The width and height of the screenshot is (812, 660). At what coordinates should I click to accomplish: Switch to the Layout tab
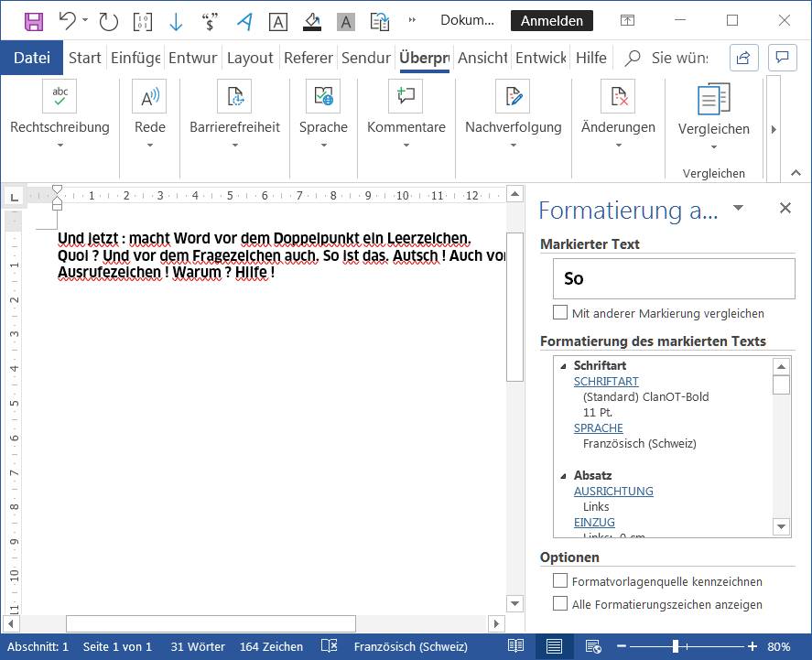[250, 58]
